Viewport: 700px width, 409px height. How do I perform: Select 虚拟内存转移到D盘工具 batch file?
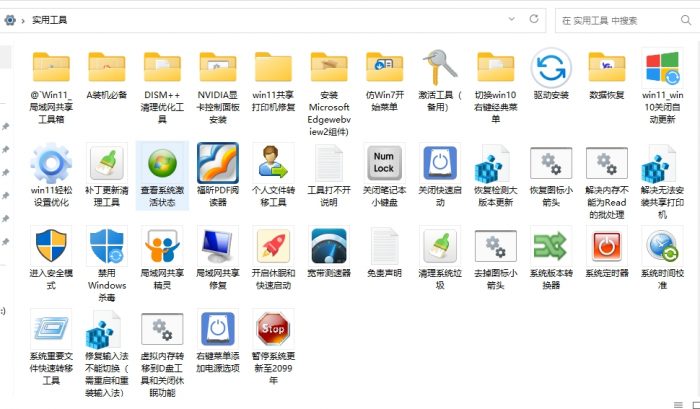[162, 329]
